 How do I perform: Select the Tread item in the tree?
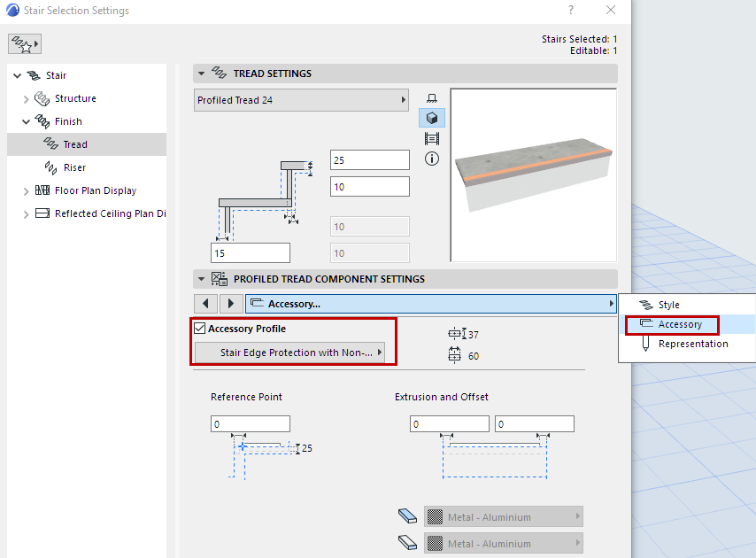(x=87, y=144)
